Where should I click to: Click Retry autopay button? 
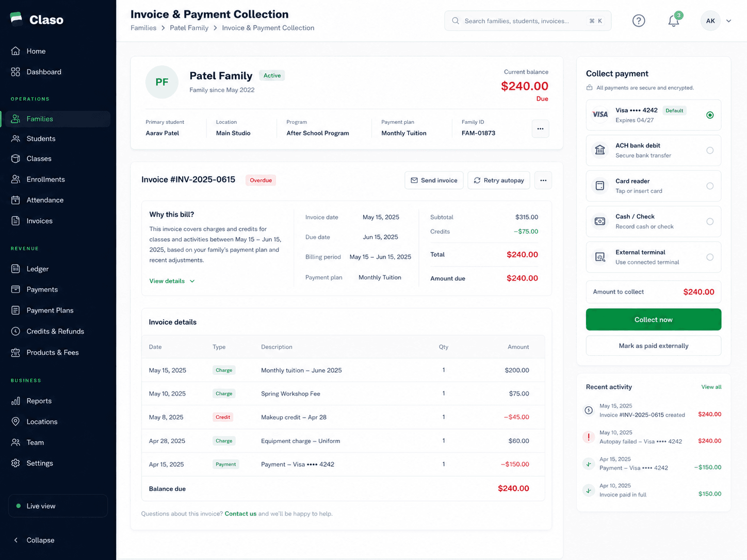tap(498, 180)
